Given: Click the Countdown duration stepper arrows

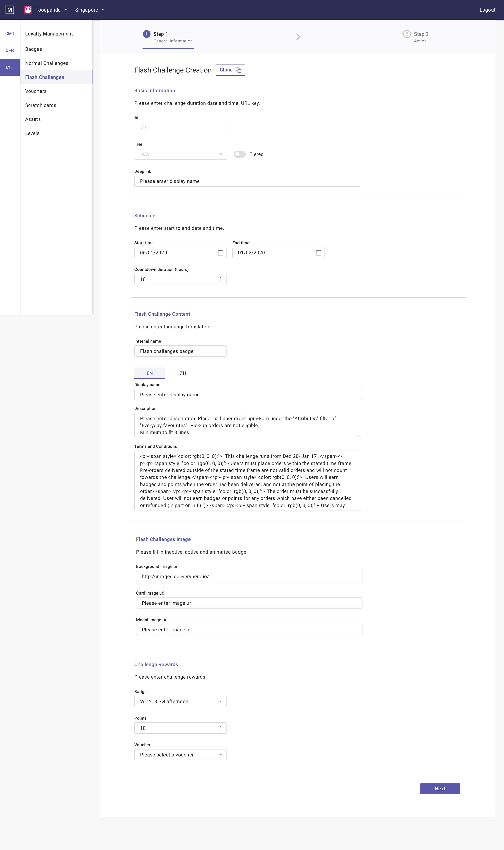Looking at the screenshot, I should click(220, 279).
